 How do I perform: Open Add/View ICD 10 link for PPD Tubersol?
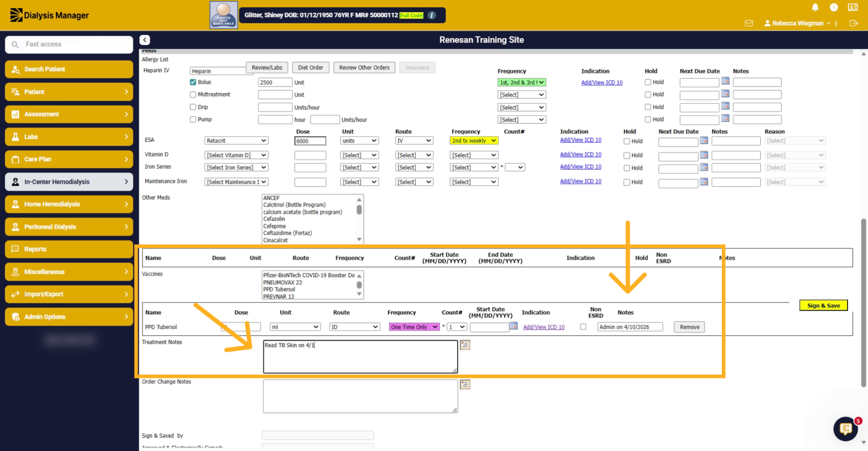pos(544,327)
